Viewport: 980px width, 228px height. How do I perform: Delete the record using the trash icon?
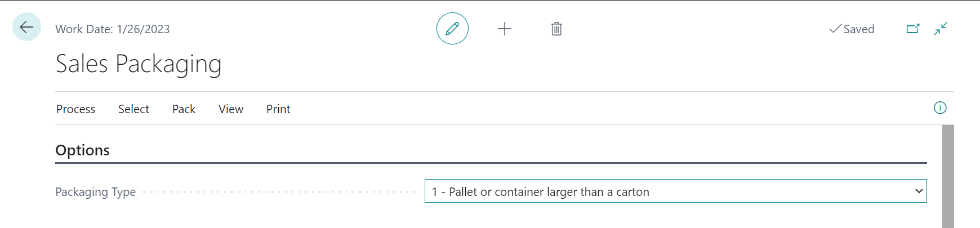pyautogui.click(x=556, y=29)
